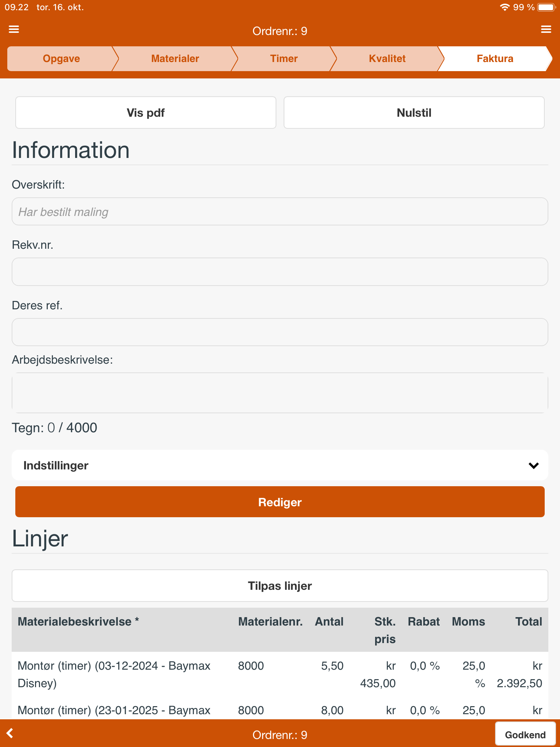
Task: Click the Rekv.nr. text field
Action: (280, 272)
